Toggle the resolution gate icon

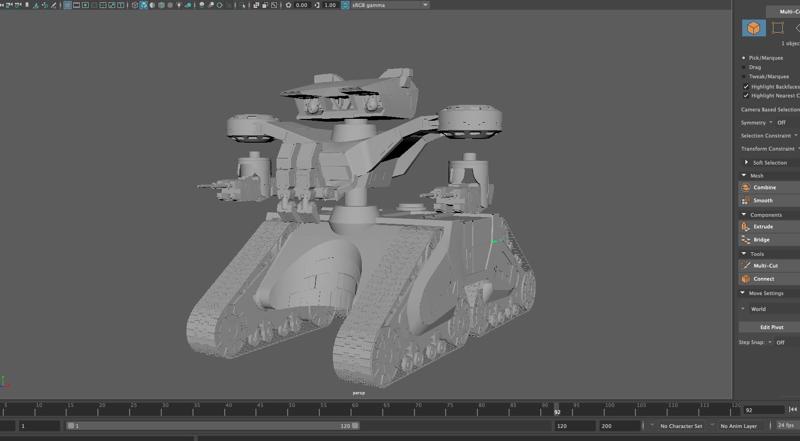(85, 5)
